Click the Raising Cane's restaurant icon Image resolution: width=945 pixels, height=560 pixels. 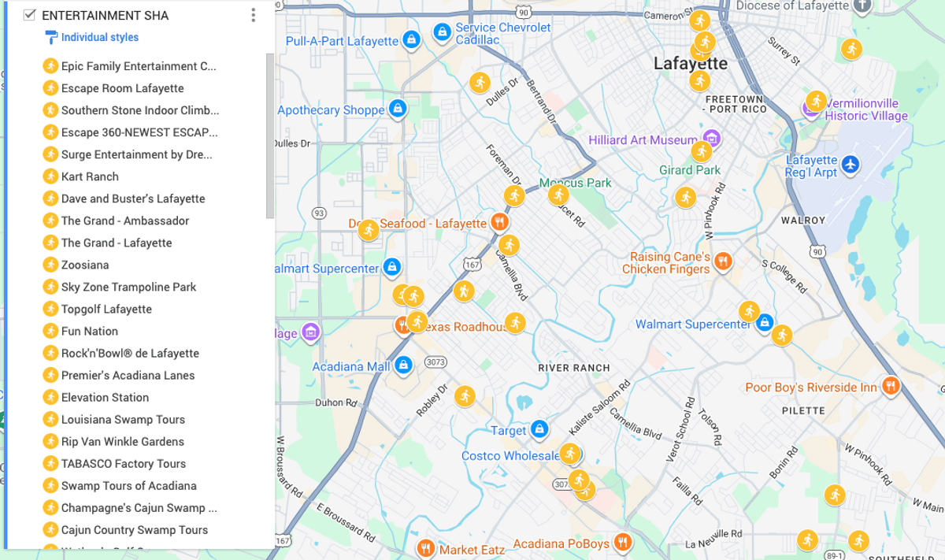click(x=723, y=261)
